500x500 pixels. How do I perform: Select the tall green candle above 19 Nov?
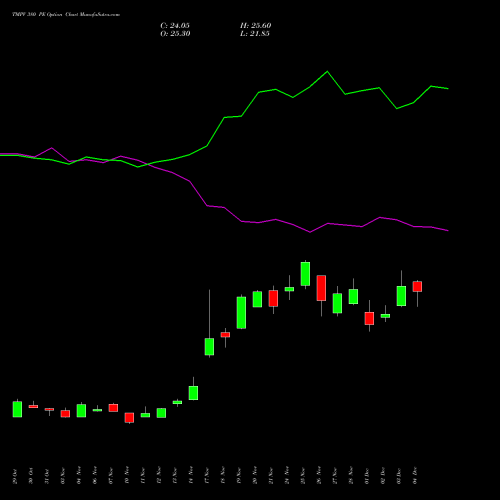click(x=241, y=313)
